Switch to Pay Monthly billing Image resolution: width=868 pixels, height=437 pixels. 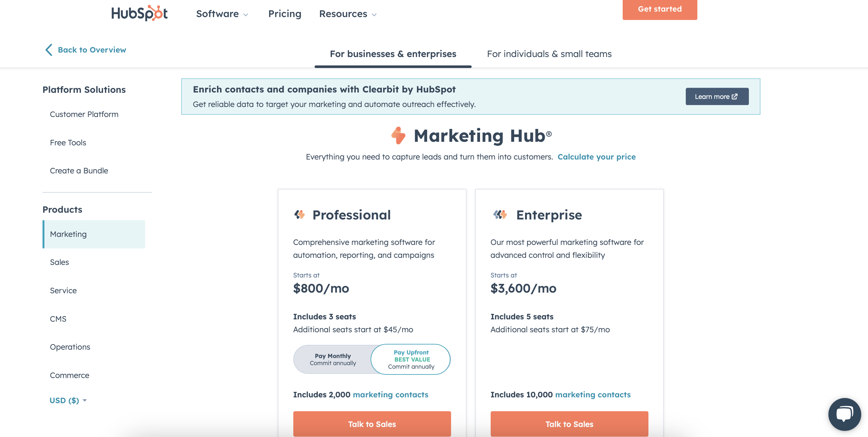[332, 359]
